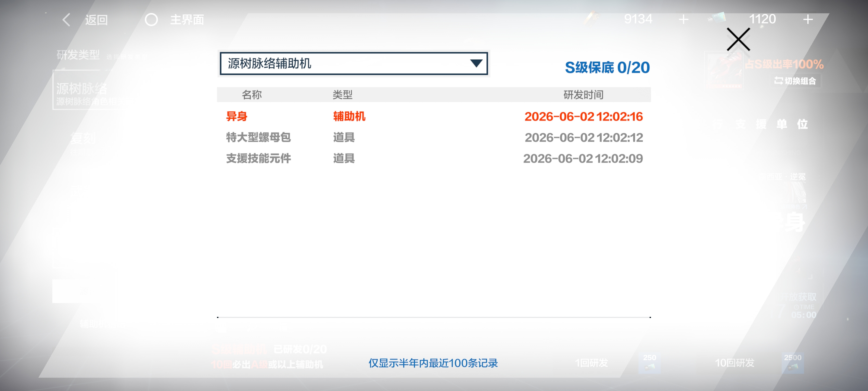The width and height of the screenshot is (868, 391).
Task: Click the dropdown arrow triangle
Action: coord(476,64)
